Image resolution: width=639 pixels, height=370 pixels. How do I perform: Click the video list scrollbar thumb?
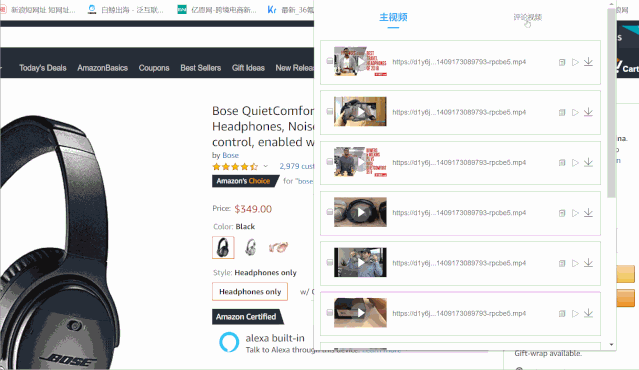click(x=611, y=102)
